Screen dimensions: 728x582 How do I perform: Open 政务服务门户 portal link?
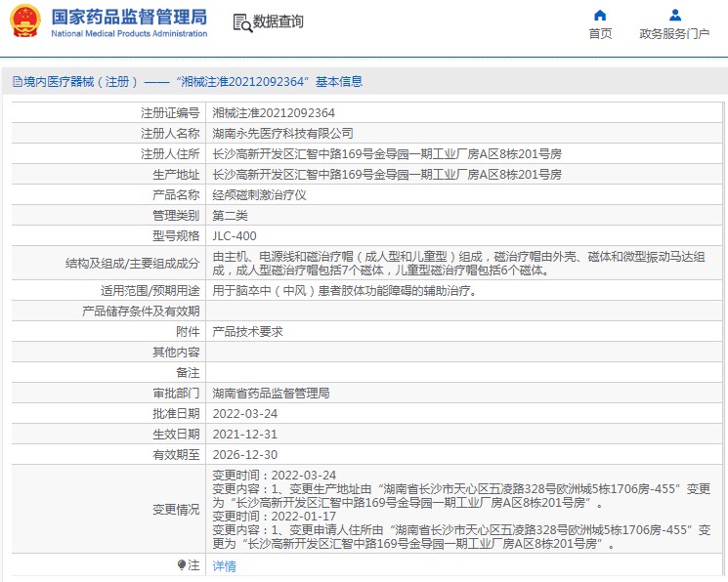pos(674,34)
